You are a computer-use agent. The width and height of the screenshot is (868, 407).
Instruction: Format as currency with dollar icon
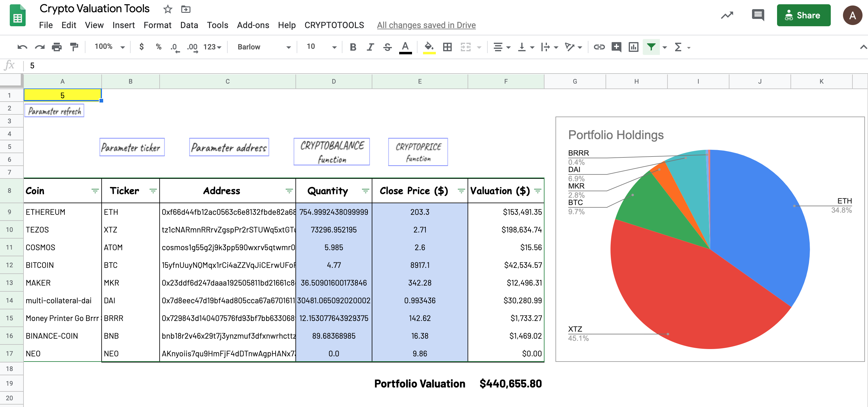pos(142,47)
